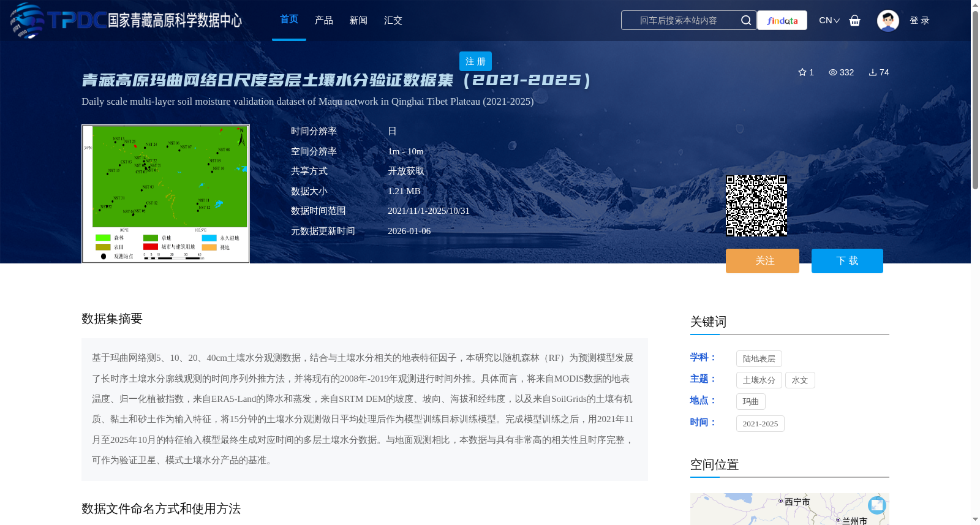Image resolution: width=980 pixels, height=525 pixels.
Task: Open the 产品 navigation menu
Action: pyautogui.click(x=324, y=20)
